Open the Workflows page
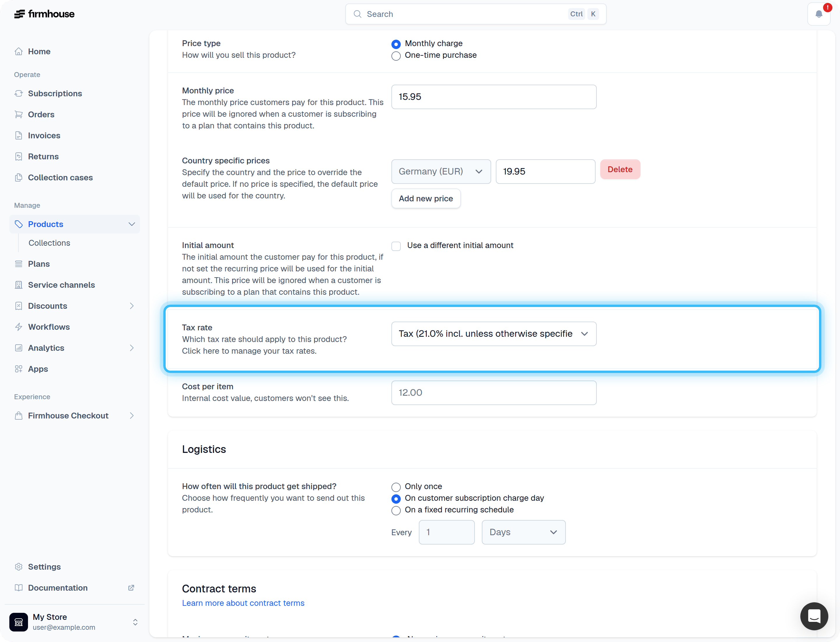This screenshot has width=840, height=642. [x=74, y=327]
